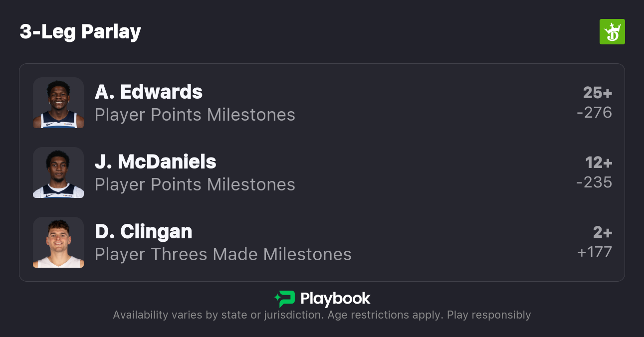644x337 pixels.
Task: Click J. McDaniels player headshot
Action: pos(58,172)
